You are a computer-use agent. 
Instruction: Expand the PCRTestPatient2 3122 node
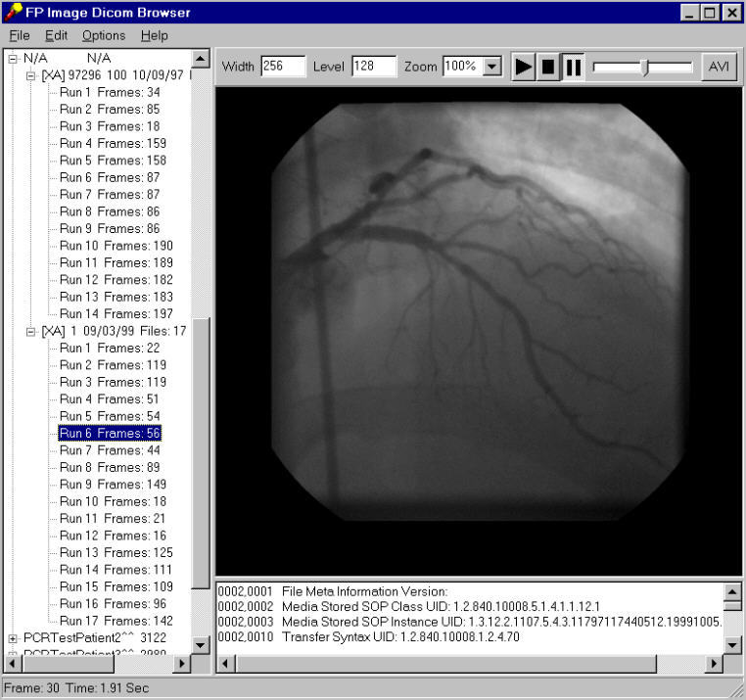(13, 638)
